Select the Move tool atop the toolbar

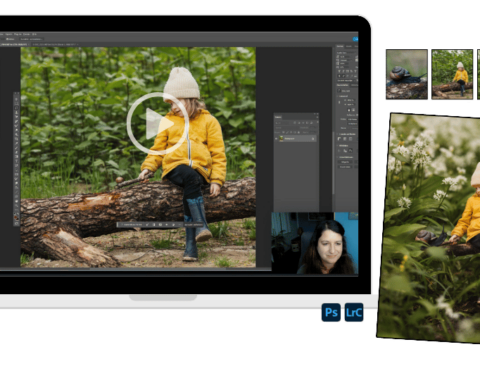tap(16, 99)
